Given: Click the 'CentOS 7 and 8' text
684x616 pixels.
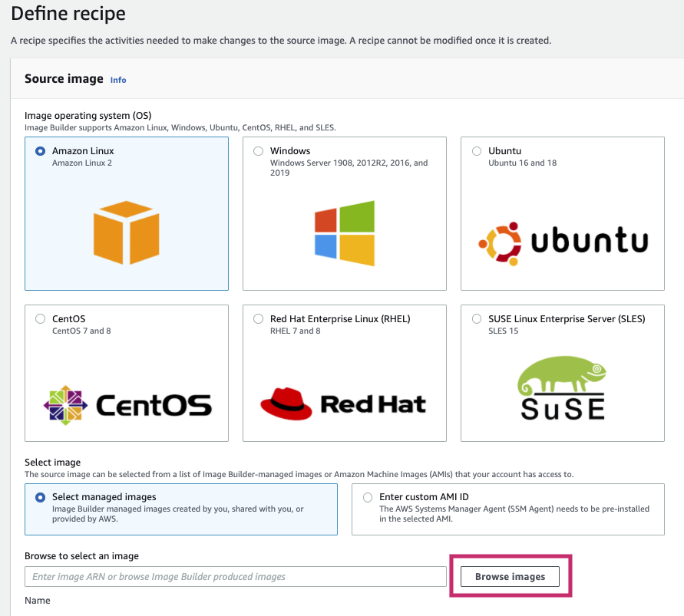Looking at the screenshot, I should (81, 331).
